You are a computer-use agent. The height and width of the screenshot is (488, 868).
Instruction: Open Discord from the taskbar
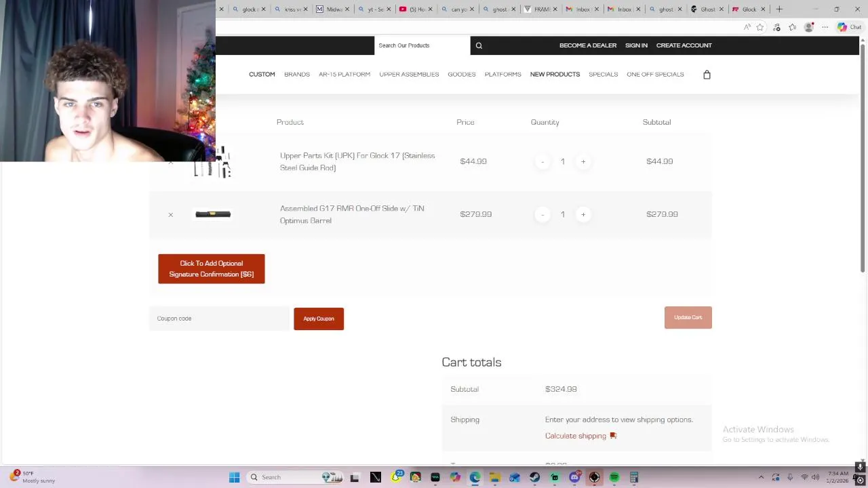(574, 477)
